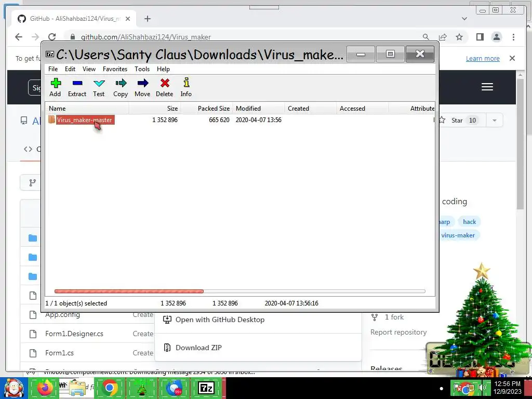532x399 pixels.
Task: Open the Chrome profile avatar
Action: coord(496,37)
